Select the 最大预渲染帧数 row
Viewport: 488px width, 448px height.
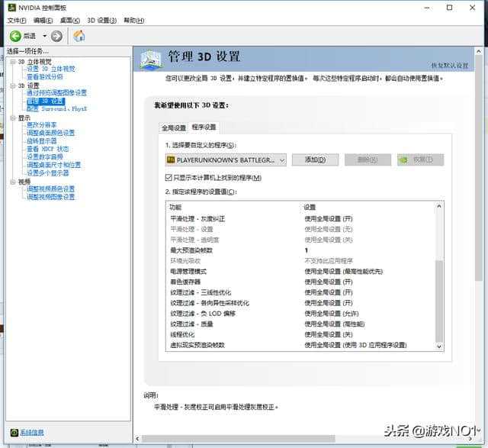[x=300, y=250]
